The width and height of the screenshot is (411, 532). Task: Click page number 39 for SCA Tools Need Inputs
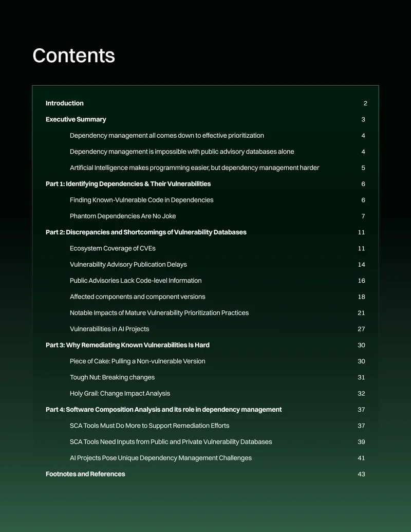[x=362, y=442]
